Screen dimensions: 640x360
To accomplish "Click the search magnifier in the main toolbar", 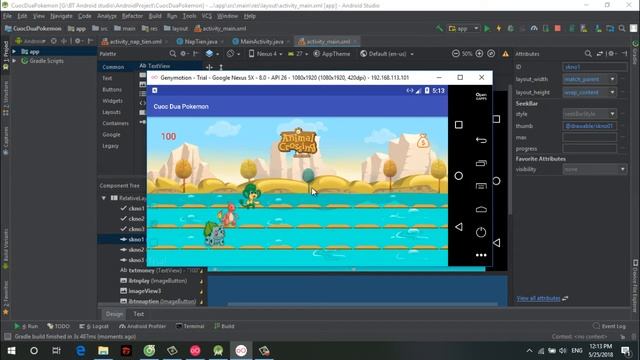I will click(x=622, y=29).
